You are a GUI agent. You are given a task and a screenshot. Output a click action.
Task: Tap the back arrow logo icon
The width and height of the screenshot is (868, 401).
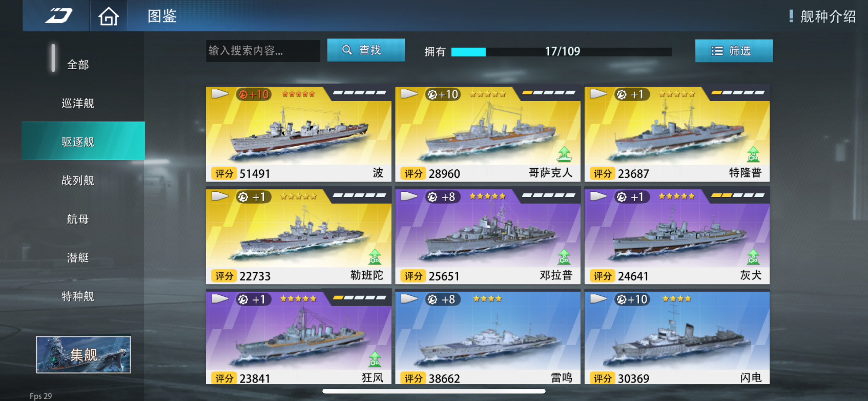[x=59, y=16]
